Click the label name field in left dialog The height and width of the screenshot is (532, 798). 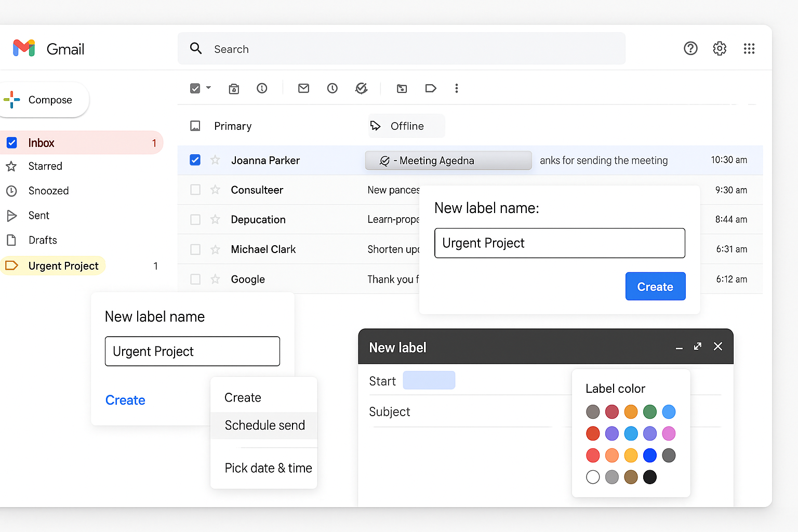tap(192, 351)
